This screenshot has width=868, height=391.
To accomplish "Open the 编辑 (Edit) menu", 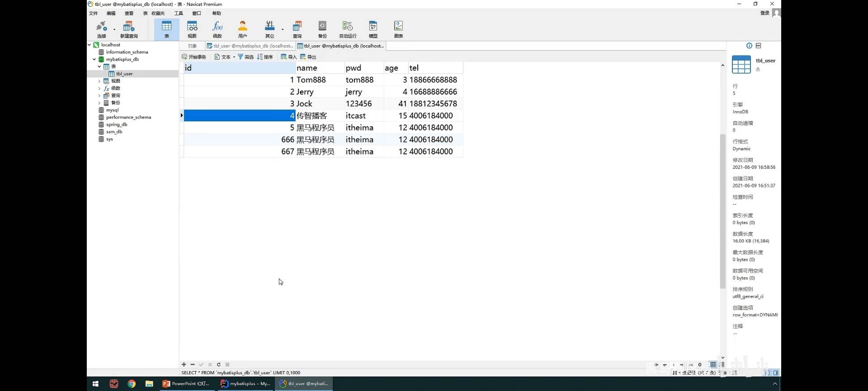I will coord(111,13).
